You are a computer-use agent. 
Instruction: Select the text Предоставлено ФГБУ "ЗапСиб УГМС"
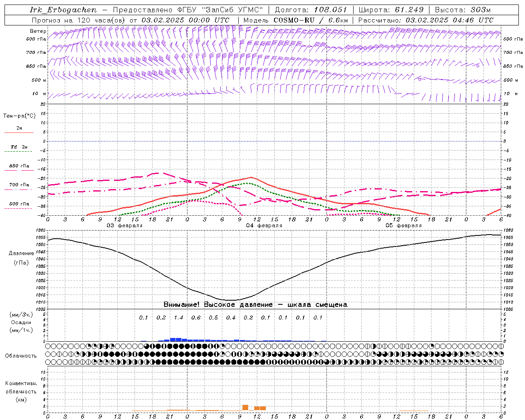point(188,10)
